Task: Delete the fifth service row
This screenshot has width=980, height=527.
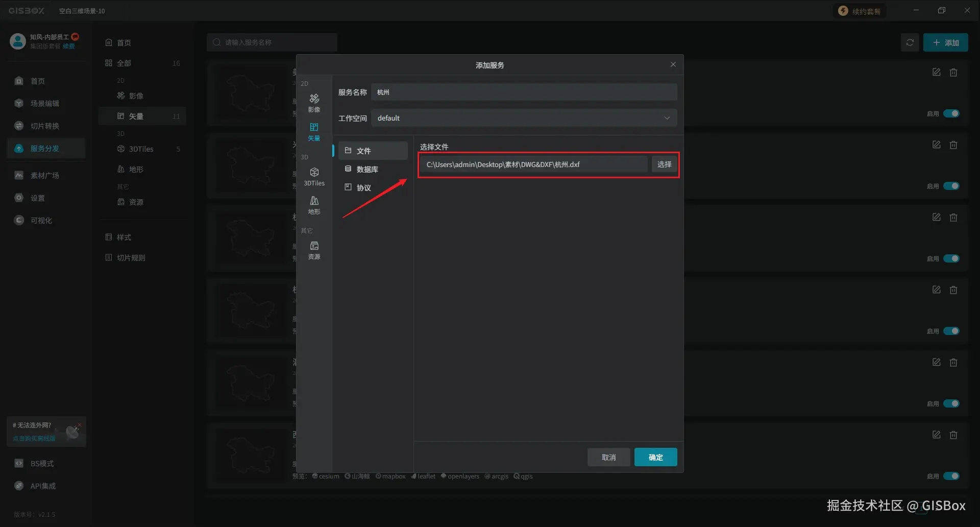Action: [x=953, y=363]
